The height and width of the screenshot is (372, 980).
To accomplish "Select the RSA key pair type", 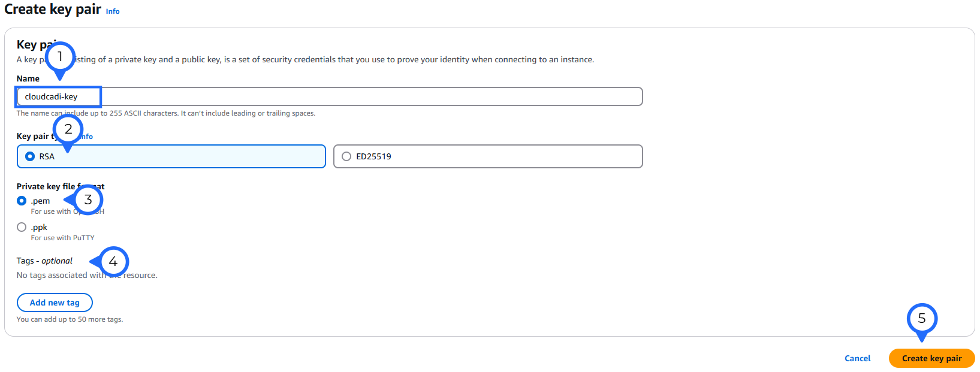I will click(30, 156).
